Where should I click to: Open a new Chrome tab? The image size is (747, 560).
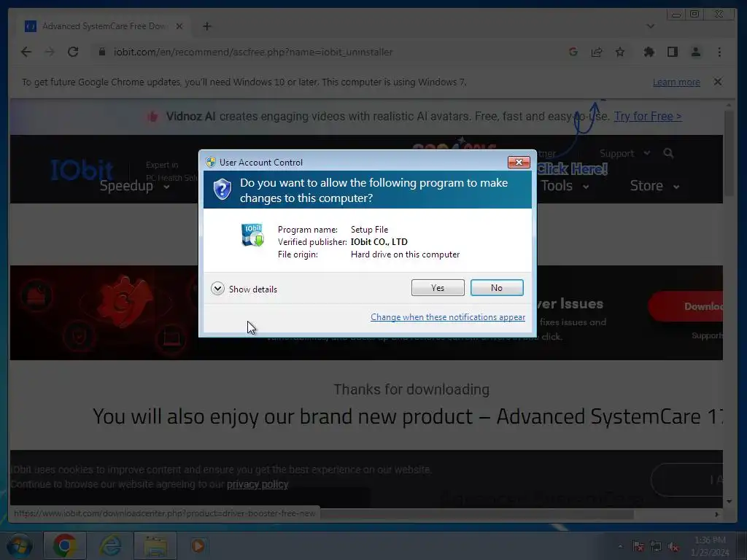tap(206, 26)
